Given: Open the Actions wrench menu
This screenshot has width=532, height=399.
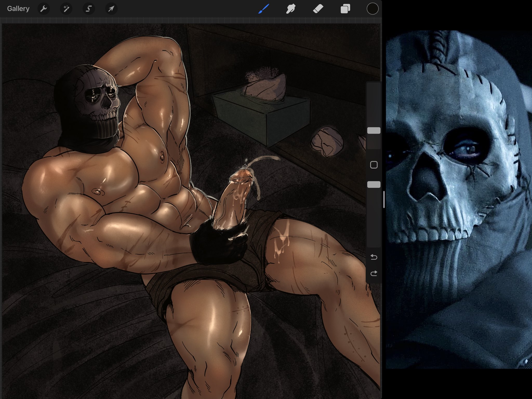Looking at the screenshot, I should click(x=43, y=9).
